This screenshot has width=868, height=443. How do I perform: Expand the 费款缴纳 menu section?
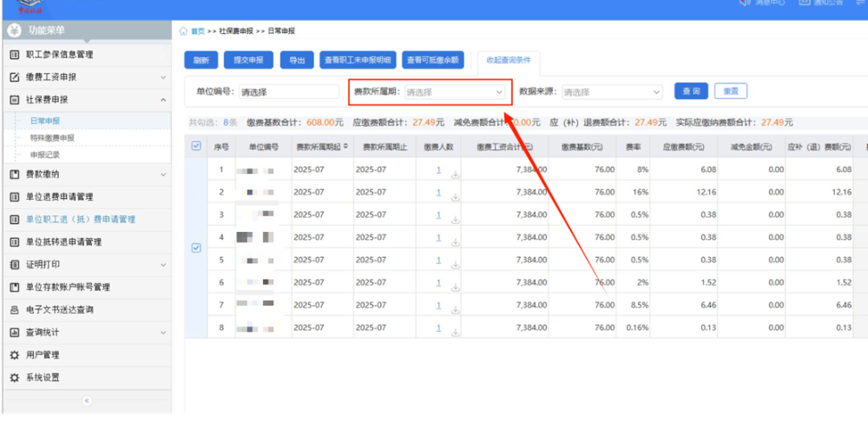click(x=163, y=175)
